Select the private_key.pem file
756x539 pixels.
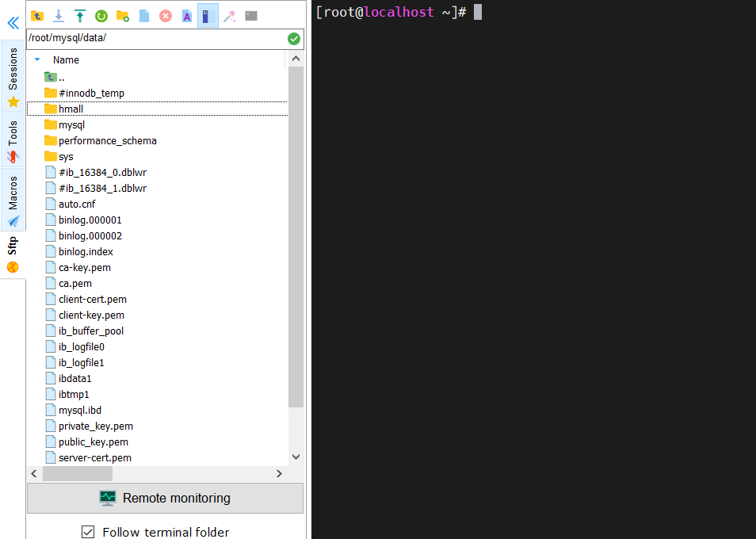point(90,426)
